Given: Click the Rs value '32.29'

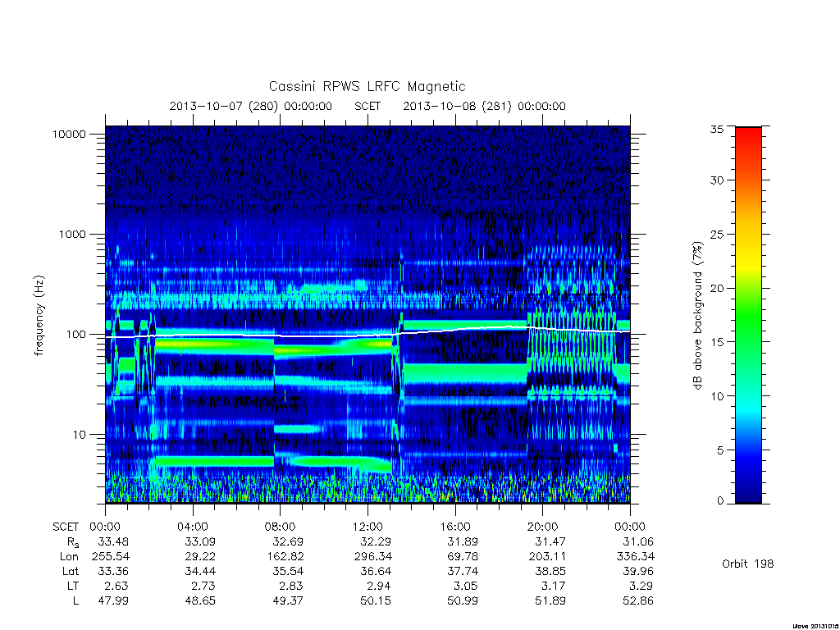Looking at the screenshot, I should coord(376,541).
